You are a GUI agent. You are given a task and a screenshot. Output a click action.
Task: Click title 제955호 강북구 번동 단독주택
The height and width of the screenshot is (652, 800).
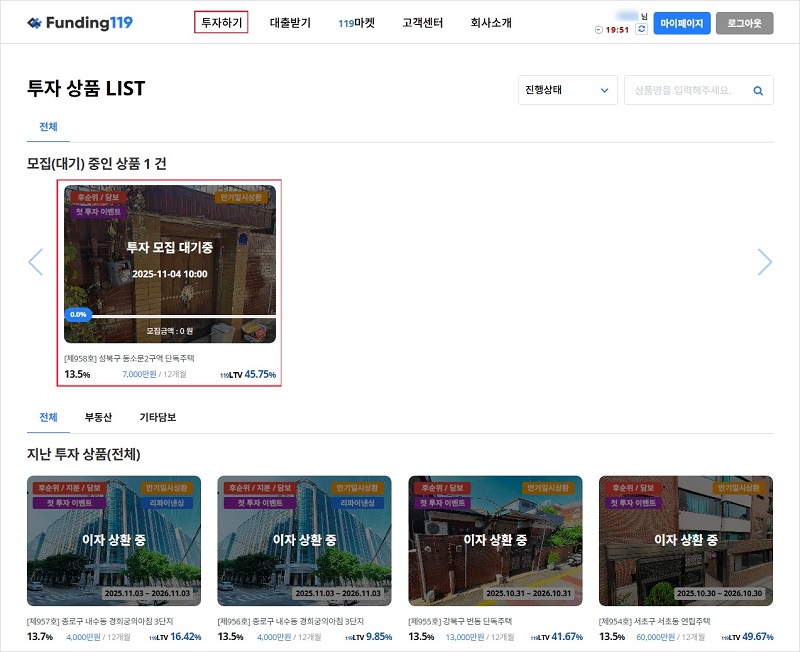[460, 621]
